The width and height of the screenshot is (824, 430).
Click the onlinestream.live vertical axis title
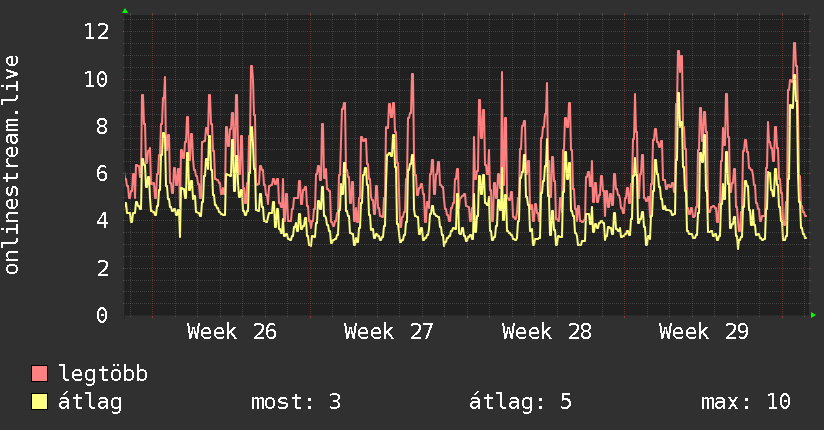(x=11, y=165)
